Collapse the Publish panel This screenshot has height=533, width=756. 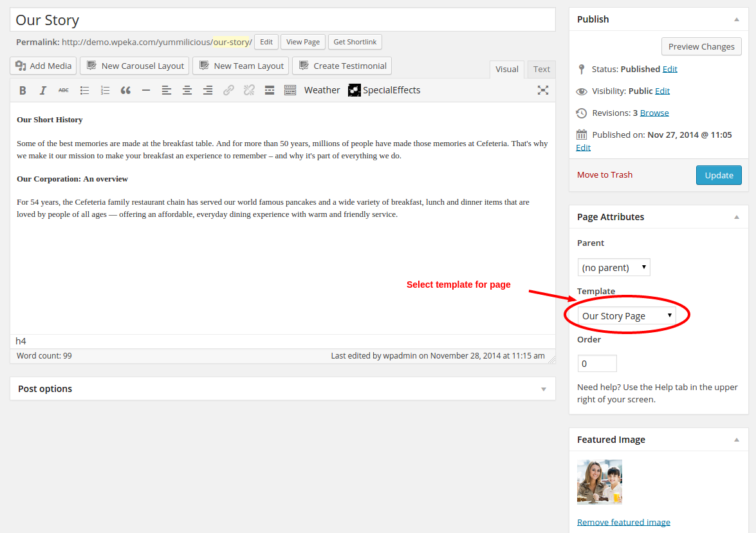click(x=737, y=19)
